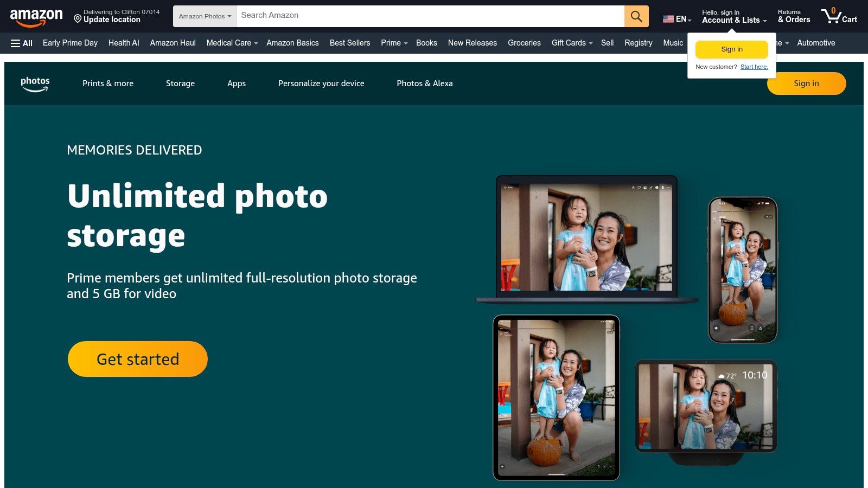Image resolution: width=868 pixels, height=488 pixels.
Task: View Best Sellers
Action: [350, 43]
